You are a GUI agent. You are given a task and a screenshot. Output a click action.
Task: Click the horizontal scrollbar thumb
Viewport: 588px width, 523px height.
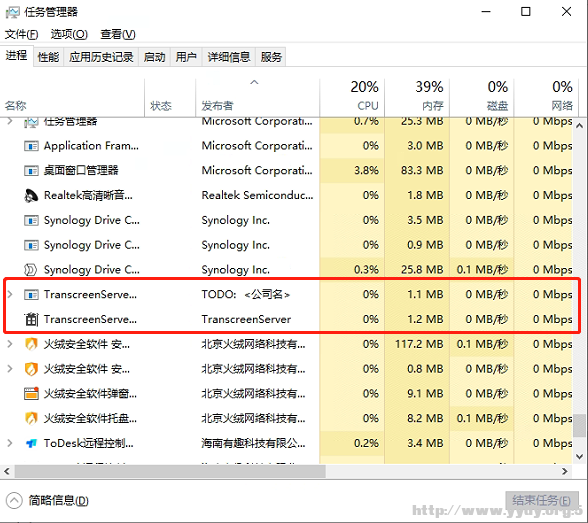[x=170, y=471]
